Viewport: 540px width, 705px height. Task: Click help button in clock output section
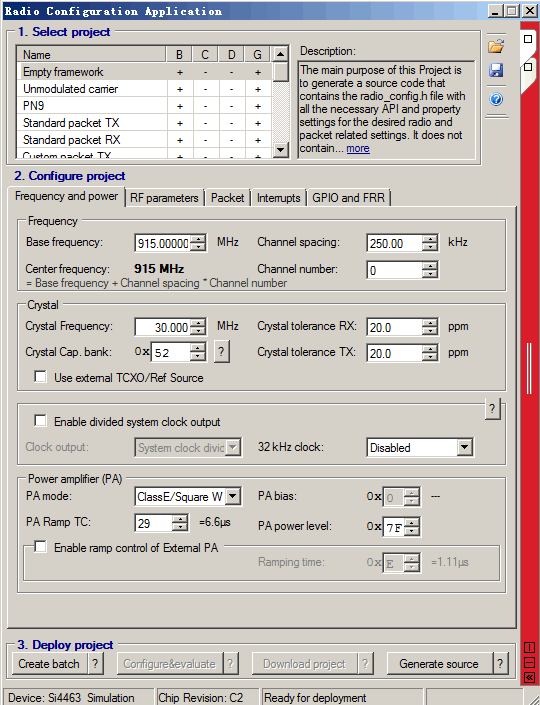point(492,409)
